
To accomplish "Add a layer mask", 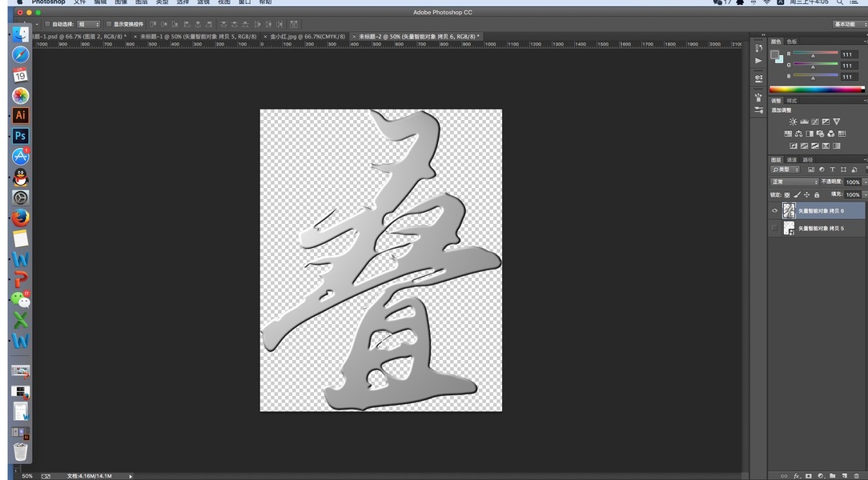I will pyautogui.click(x=809, y=475).
